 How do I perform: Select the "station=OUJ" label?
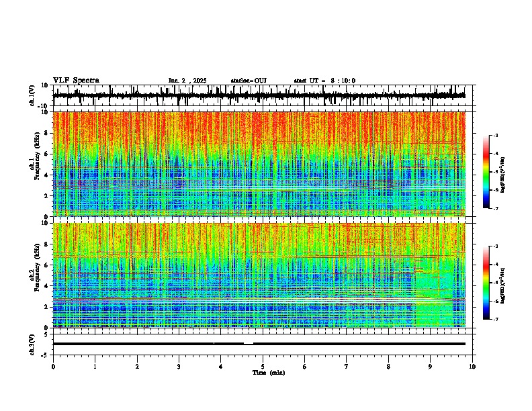249,81
